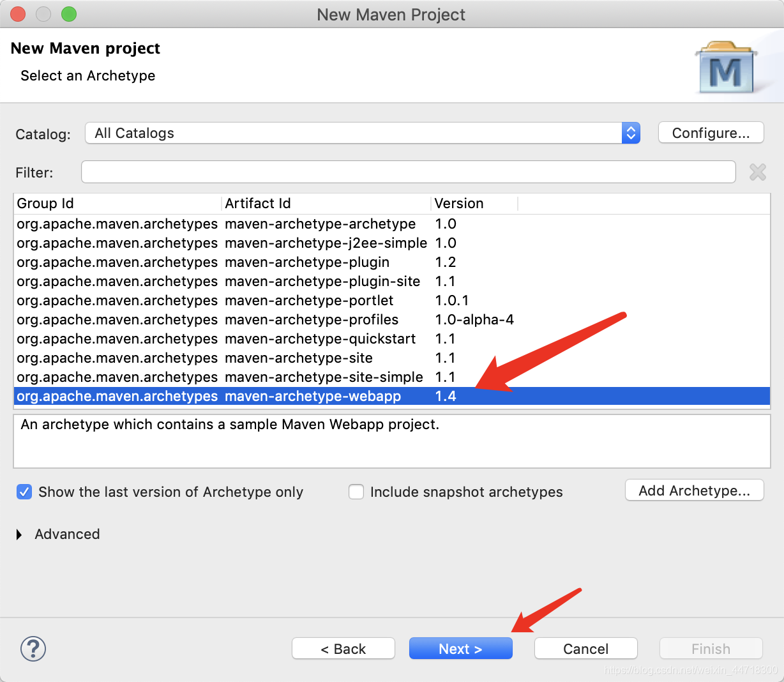The image size is (784, 682).
Task: Clear the filter with the X icon
Action: [758, 172]
